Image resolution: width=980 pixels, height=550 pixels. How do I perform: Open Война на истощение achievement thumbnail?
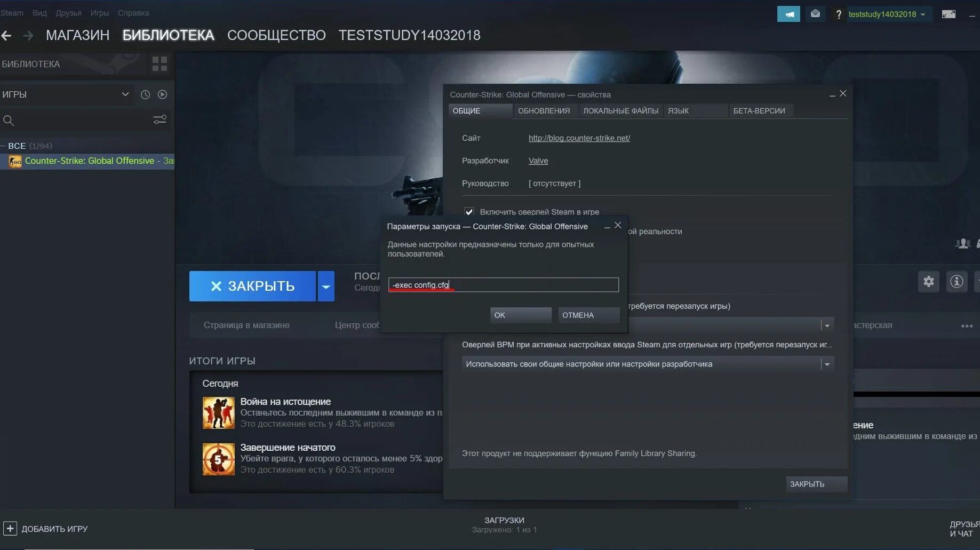pos(218,413)
